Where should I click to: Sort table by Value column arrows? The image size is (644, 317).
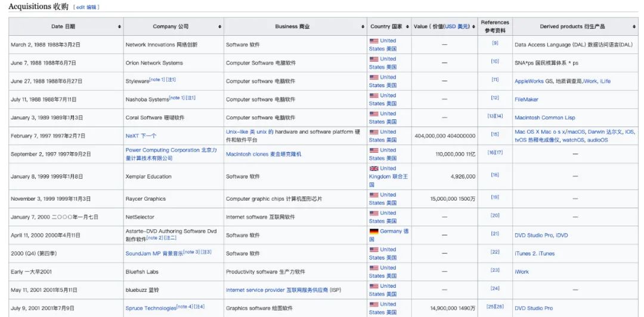[473, 26]
